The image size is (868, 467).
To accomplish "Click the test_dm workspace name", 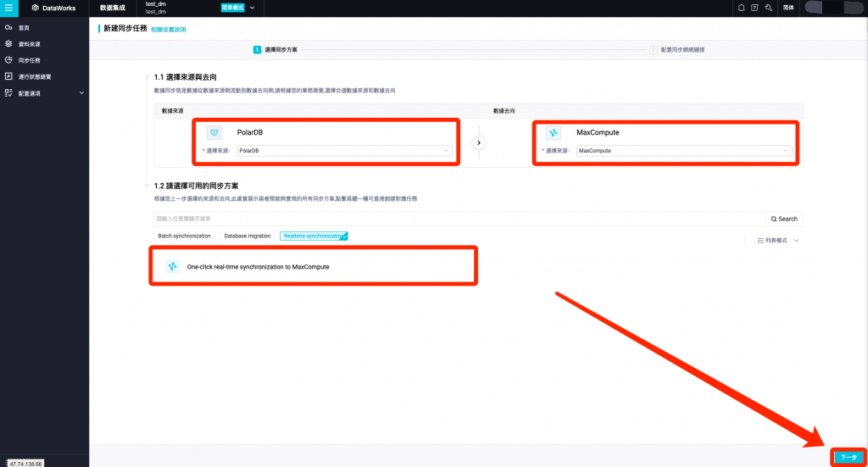I will coord(156,4).
